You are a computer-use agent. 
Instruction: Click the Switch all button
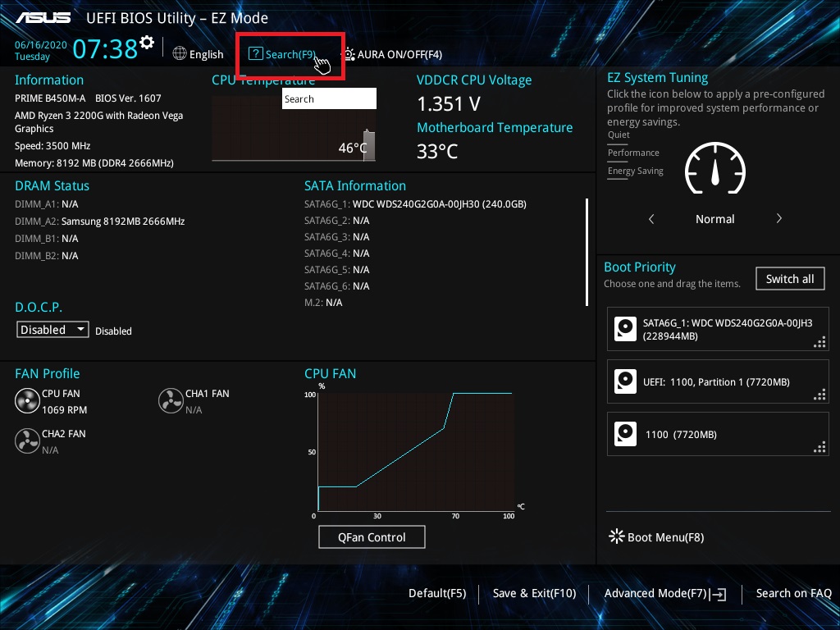point(790,279)
